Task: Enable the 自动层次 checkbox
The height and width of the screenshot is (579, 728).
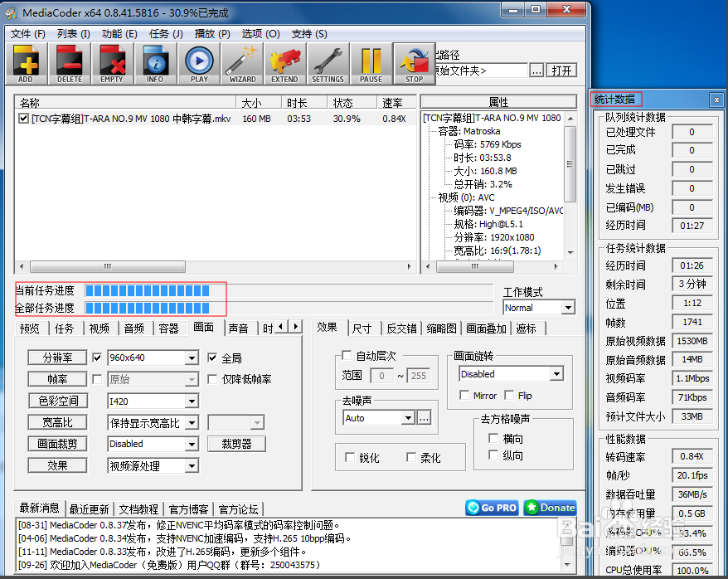Action: click(347, 356)
